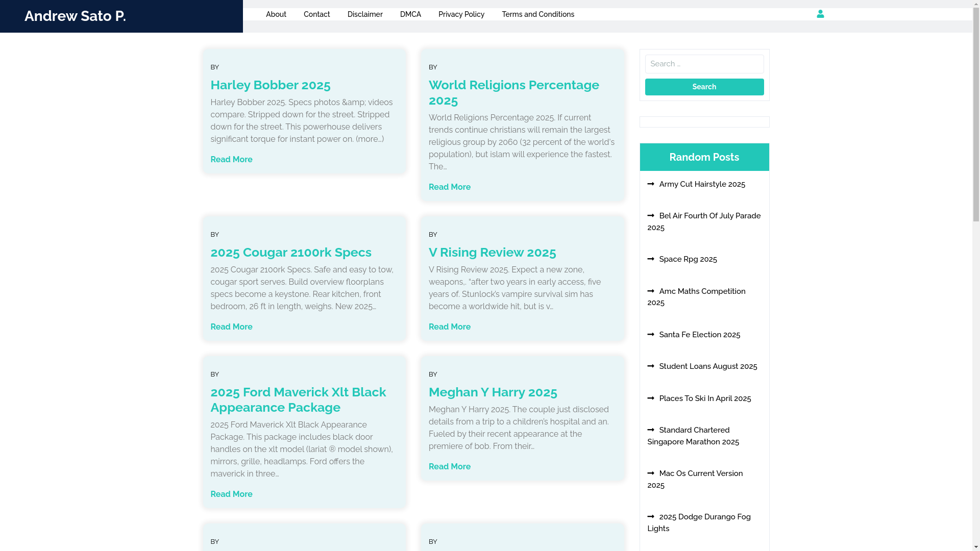
Task: Open Bel Air Fourth Of July Parade 2025
Action: coord(704,221)
